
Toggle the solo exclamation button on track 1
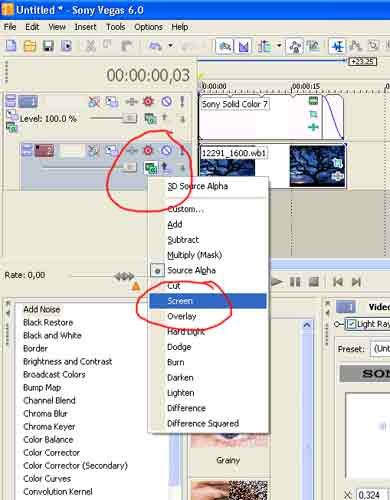[x=182, y=101]
